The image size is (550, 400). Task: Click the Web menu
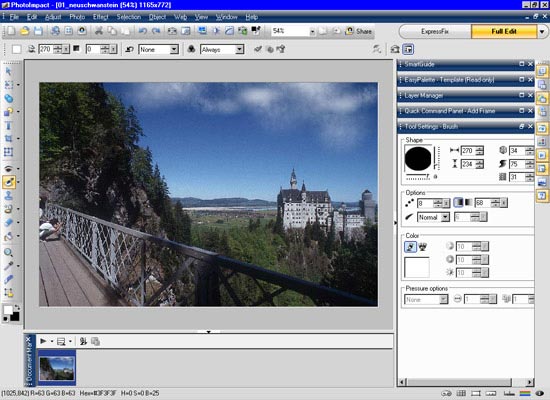(x=180, y=17)
